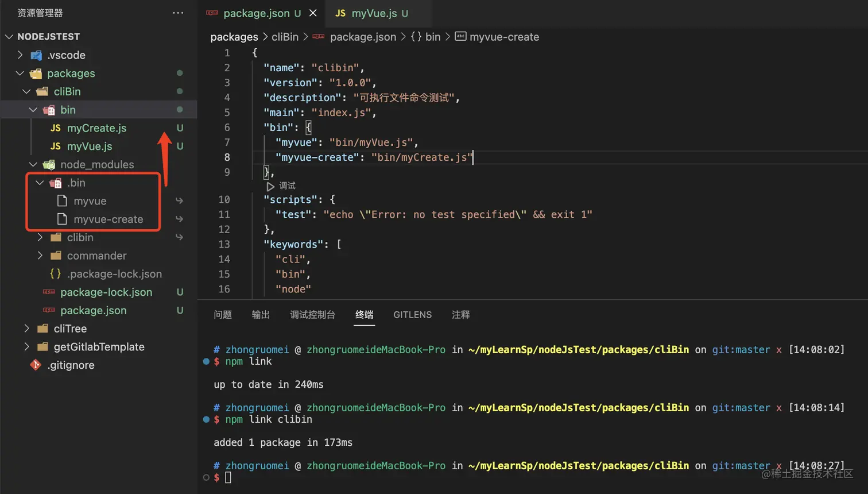Viewport: 868px width, 494px height.
Task: Click the JS icon beside myVue.js
Action: 56,146
